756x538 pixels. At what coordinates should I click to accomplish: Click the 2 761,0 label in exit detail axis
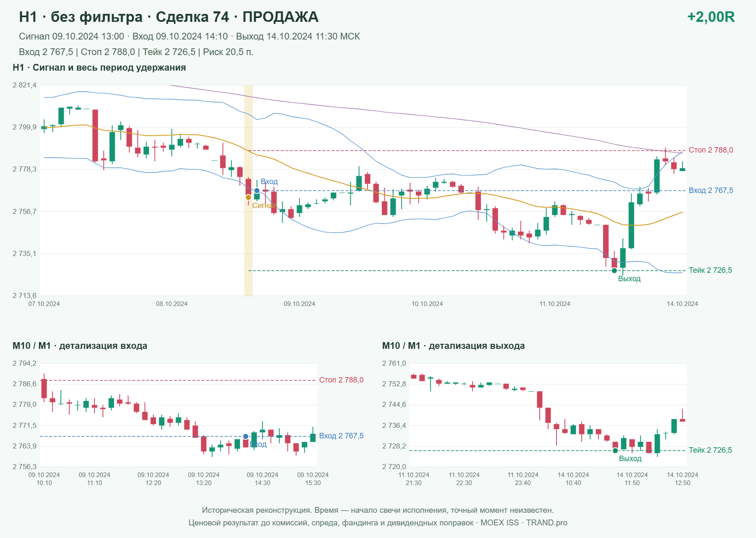(394, 364)
